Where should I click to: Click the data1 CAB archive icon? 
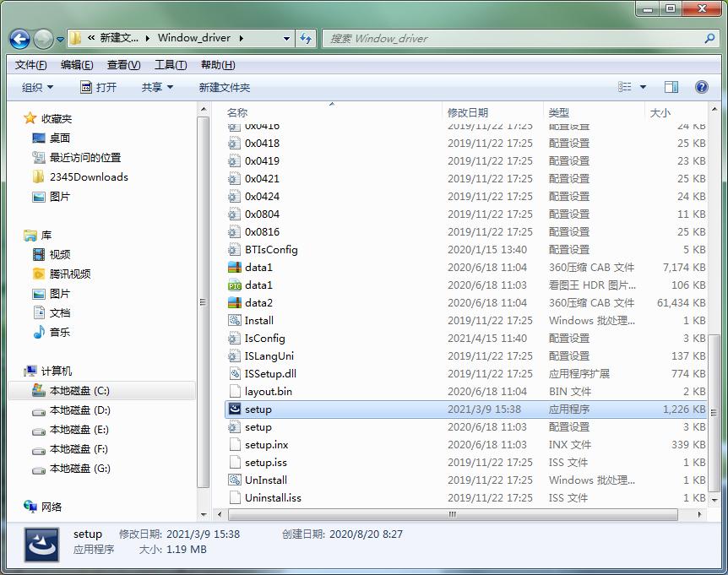click(x=235, y=268)
